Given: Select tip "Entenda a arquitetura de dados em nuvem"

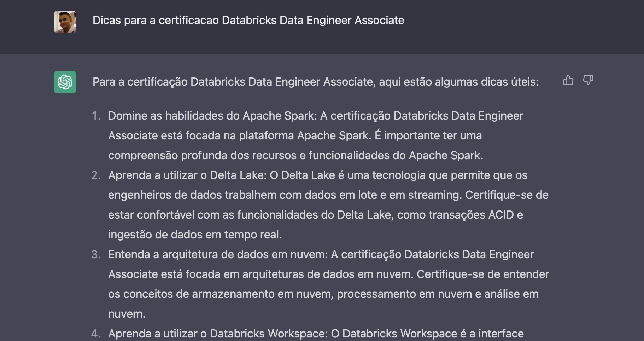Looking at the screenshot, I should click(216, 254).
